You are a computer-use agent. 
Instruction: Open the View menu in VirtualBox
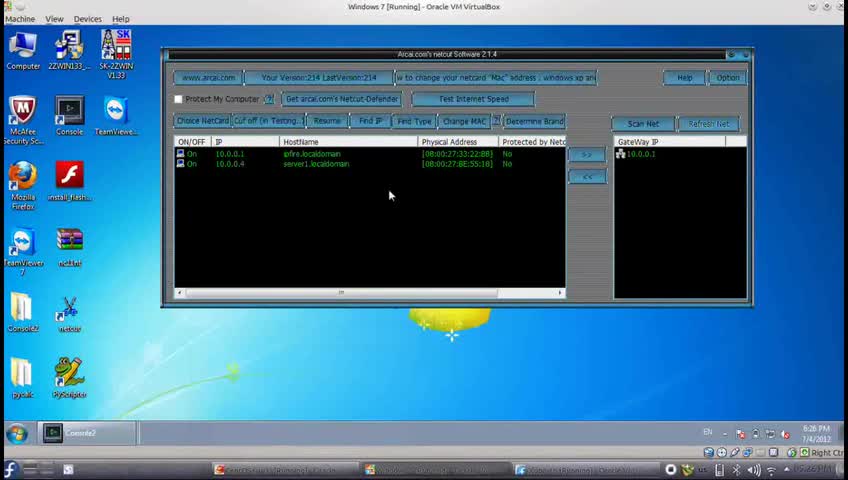(54, 19)
